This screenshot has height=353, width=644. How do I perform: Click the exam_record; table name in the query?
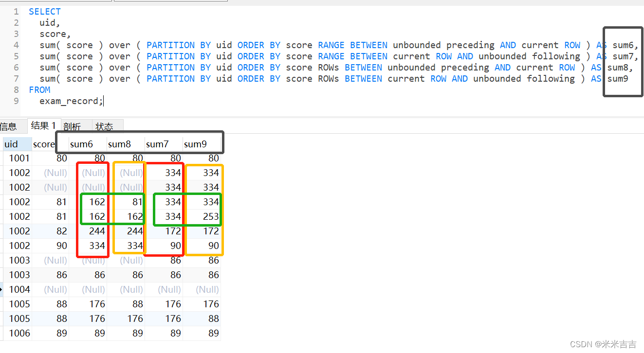coord(72,101)
